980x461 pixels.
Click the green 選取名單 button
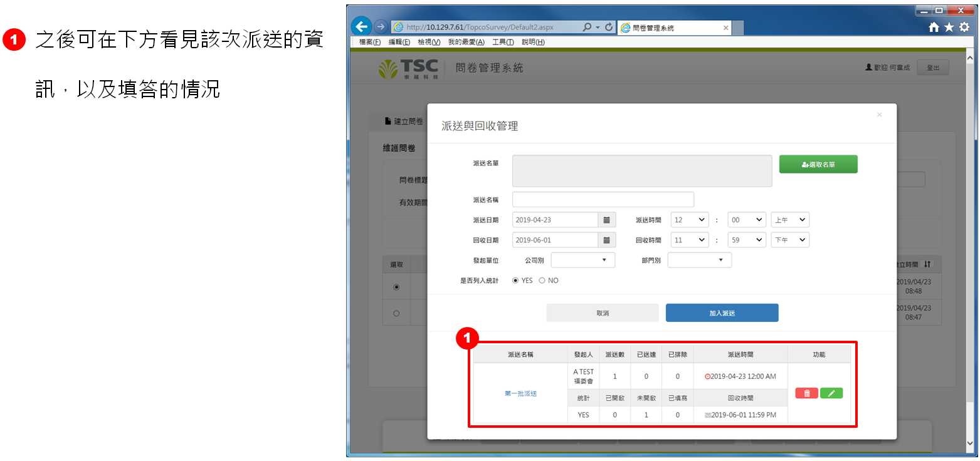818,164
